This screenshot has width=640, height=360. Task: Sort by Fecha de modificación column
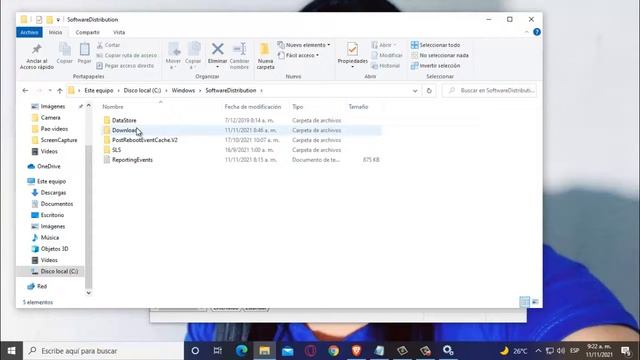(253, 107)
